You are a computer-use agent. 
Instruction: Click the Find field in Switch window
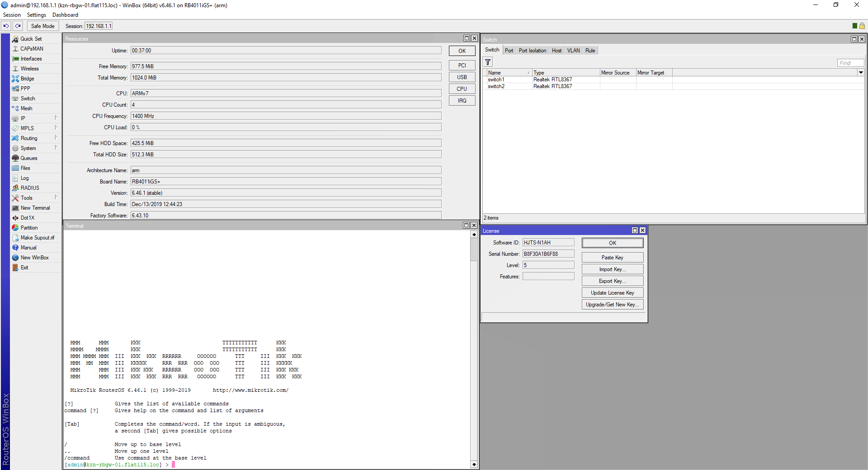click(x=850, y=63)
